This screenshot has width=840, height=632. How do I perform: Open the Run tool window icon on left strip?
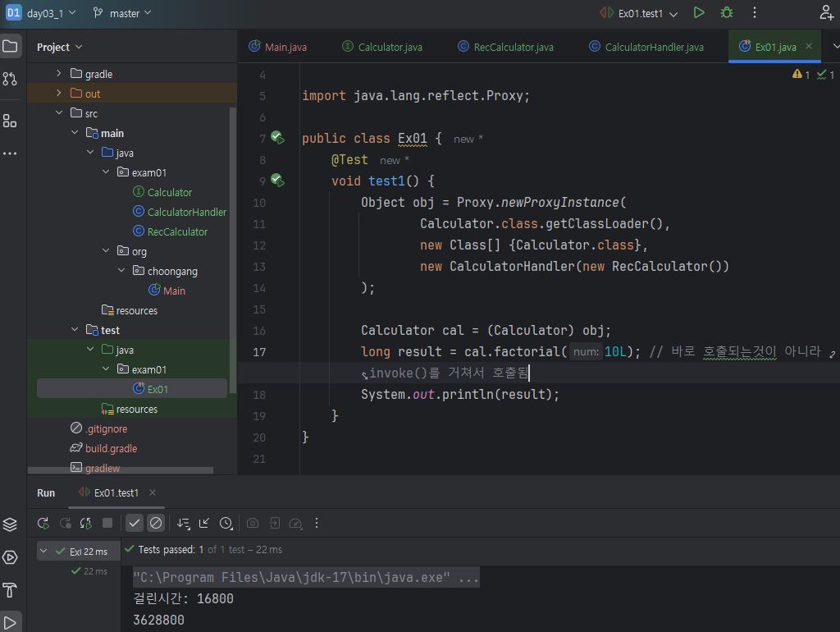[10, 557]
